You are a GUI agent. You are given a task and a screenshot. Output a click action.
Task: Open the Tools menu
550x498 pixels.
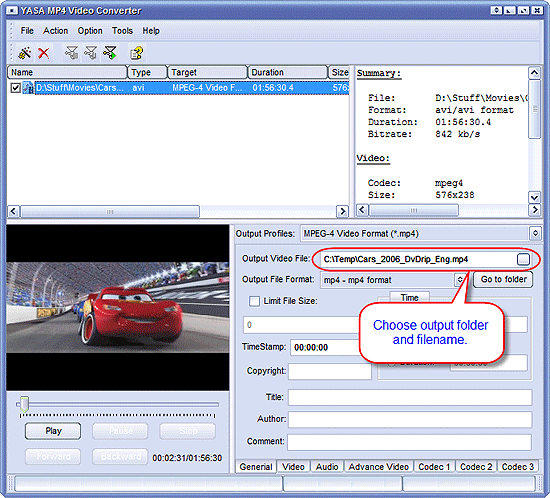(x=122, y=31)
